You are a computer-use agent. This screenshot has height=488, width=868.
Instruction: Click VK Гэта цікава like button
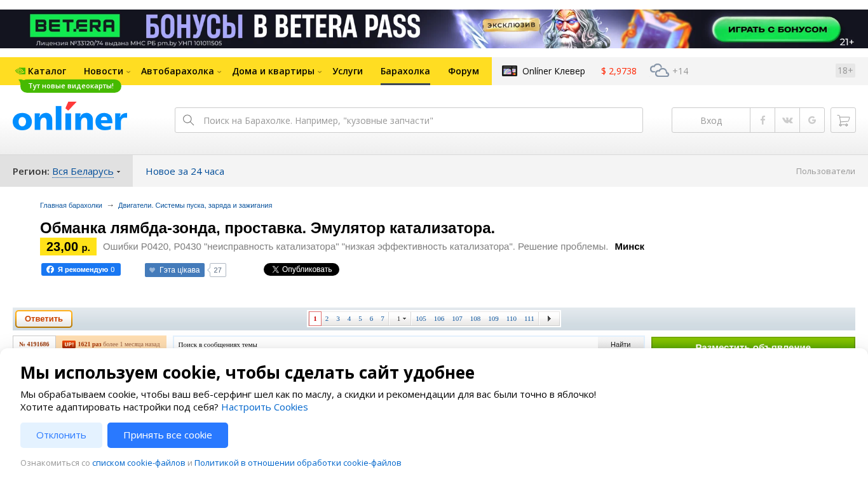point(175,270)
